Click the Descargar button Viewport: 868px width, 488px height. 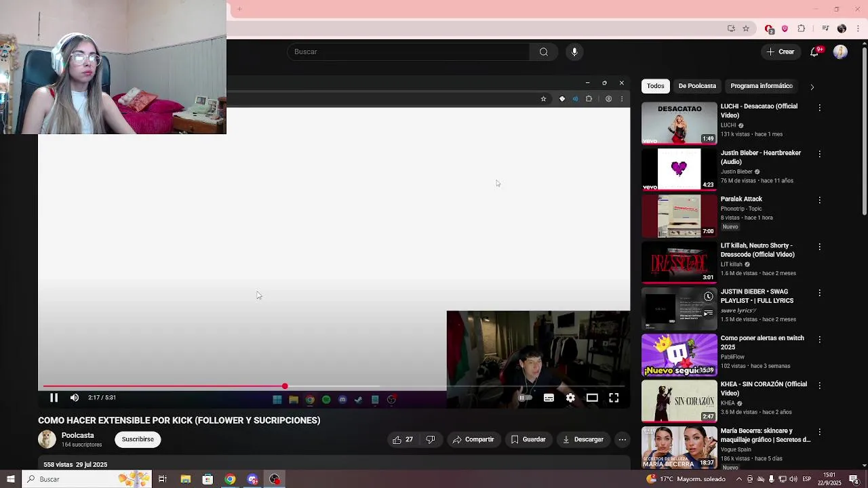(x=583, y=439)
